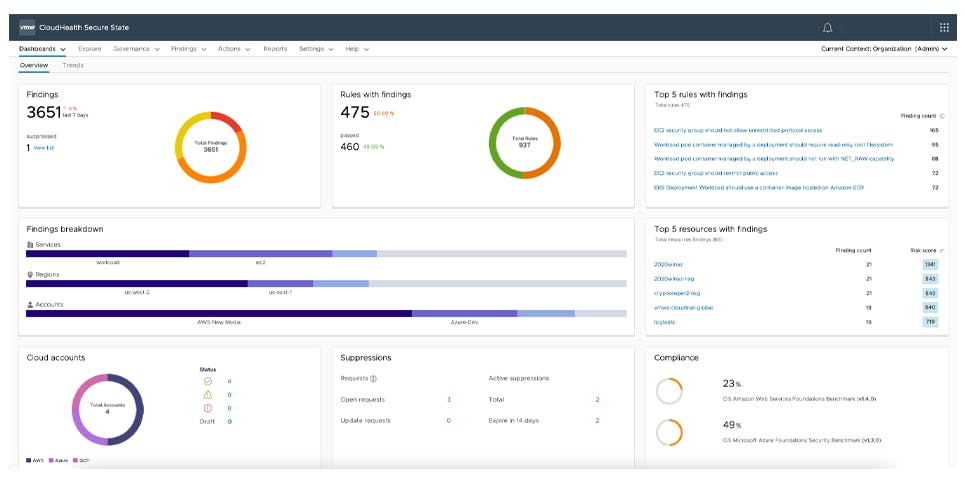The width and height of the screenshot is (965, 483).
Task: Open the cryptkeeper2-nsg resource link
Action: pos(676,293)
